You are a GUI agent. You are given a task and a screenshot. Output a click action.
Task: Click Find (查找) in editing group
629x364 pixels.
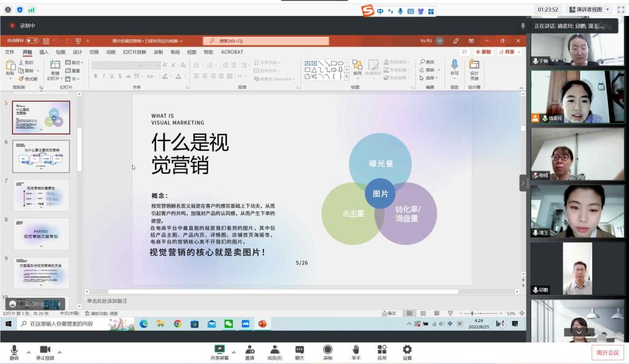click(428, 62)
